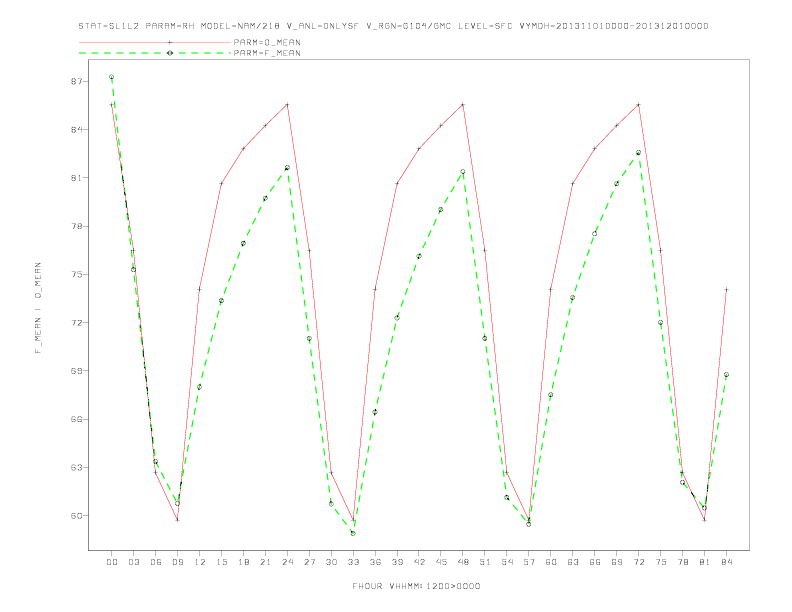Click the F_MEAN circle marker at hour 00

(x=112, y=77)
